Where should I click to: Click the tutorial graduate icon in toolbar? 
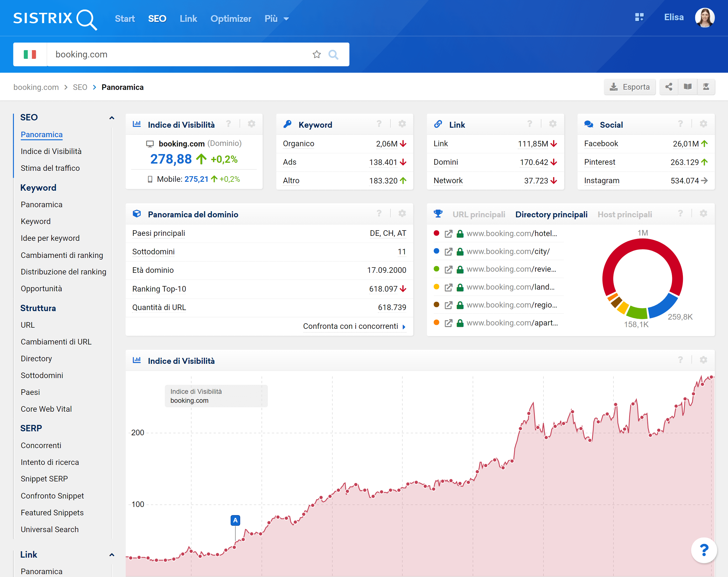coord(706,87)
